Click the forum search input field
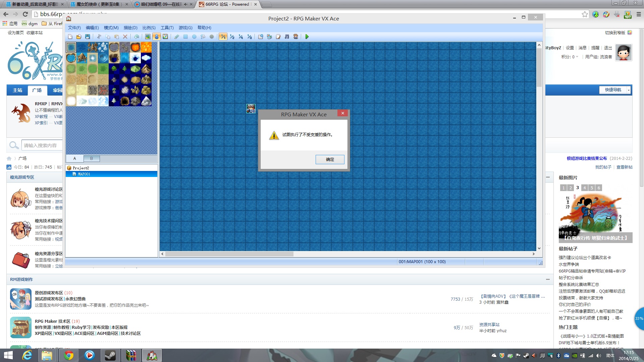Viewport: 644px width, 362px height. coord(42,145)
